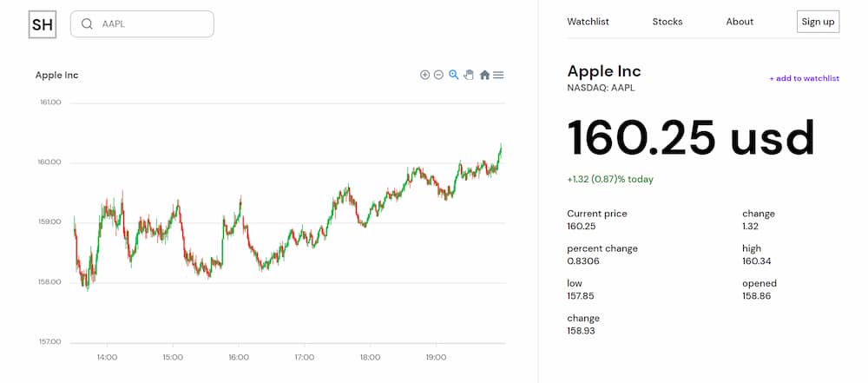The width and height of the screenshot is (868, 383).
Task: Open the Watchlist page
Action: (588, 22)
